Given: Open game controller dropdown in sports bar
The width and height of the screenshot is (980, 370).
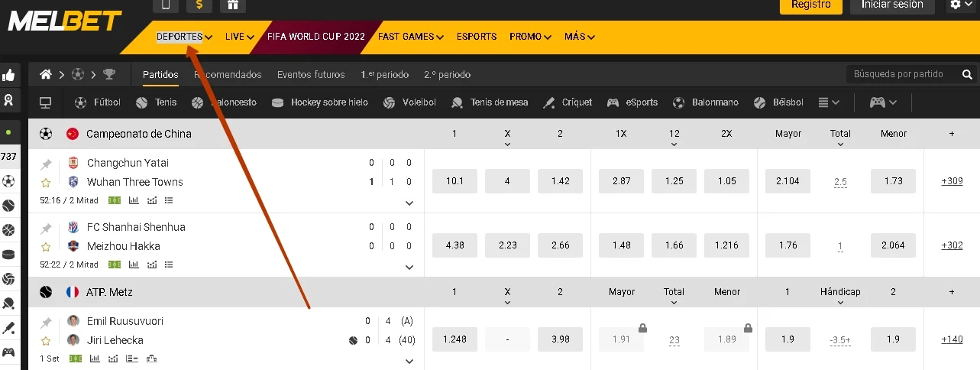Looking at the screenshot, I should click(x=883, y=102).
